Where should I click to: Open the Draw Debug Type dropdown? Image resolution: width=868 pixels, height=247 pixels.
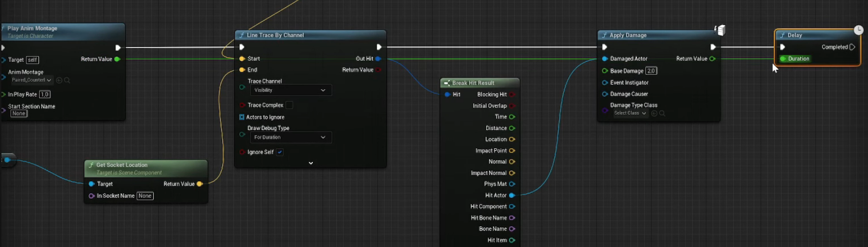pyautogui.click(x=291, y=137)
